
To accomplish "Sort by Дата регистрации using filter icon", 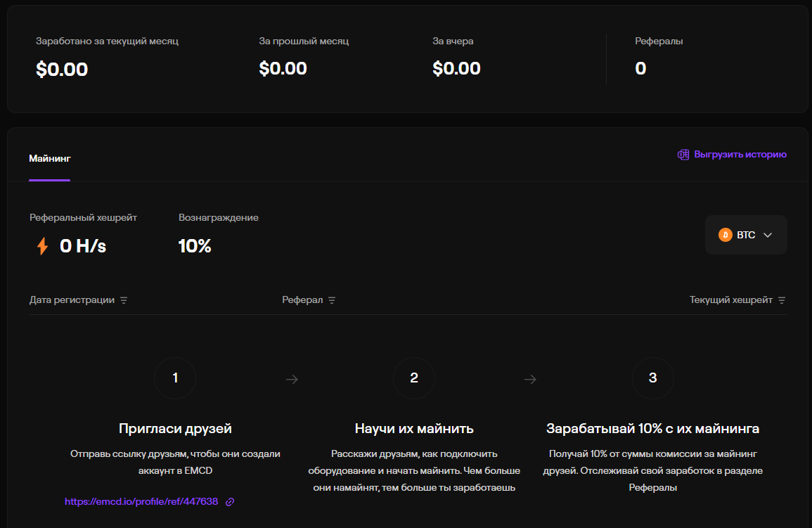I will (124, 300).
